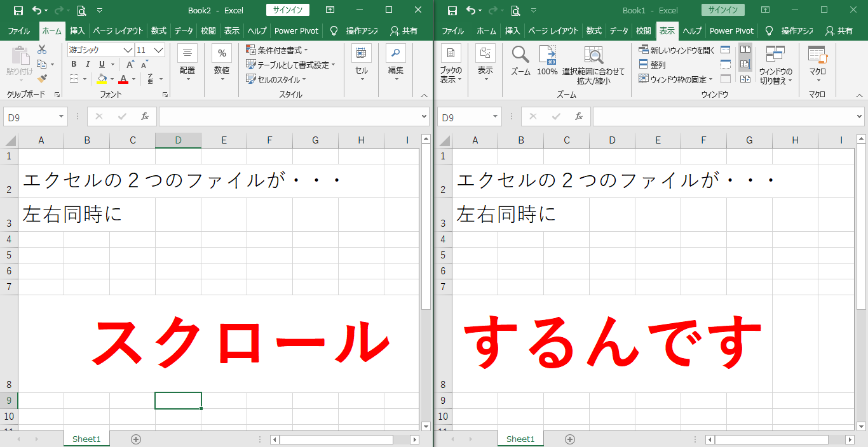Click the 整列 arrange windows icon
Screen dimensions: 868x447
pos(653,65)
